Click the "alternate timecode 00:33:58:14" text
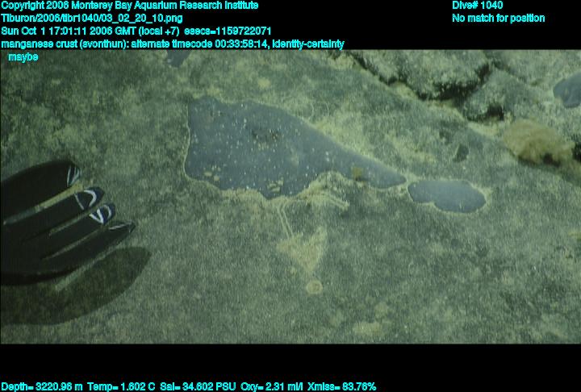This screenshot has height=392, width=581. [x=200, y=44]
